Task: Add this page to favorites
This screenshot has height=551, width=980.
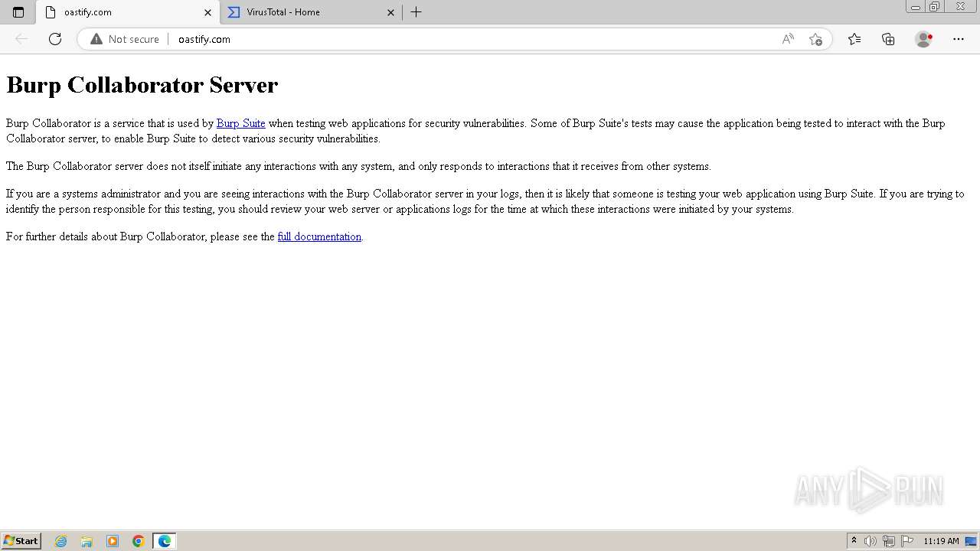Action: 815,39
